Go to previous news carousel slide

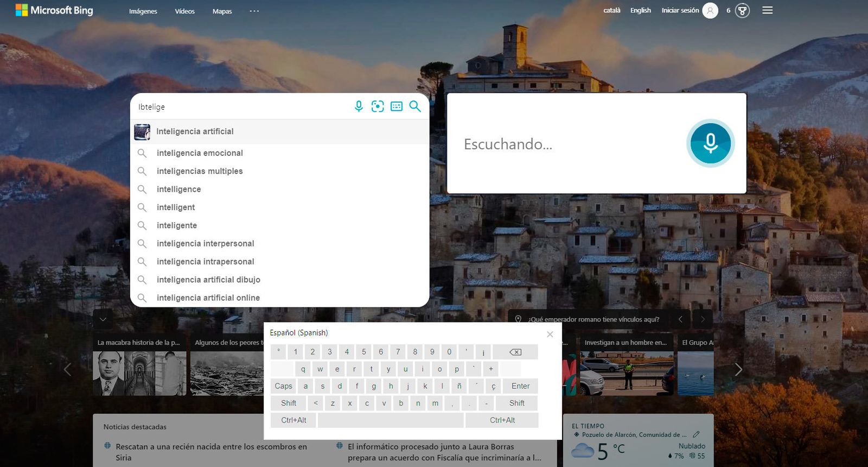(67, 370)
